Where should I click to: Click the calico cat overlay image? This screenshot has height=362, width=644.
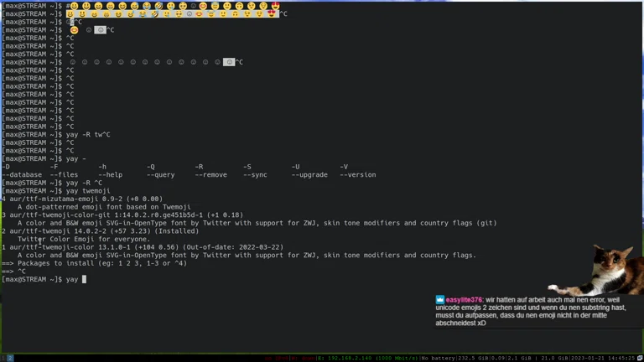coord(598,270)
